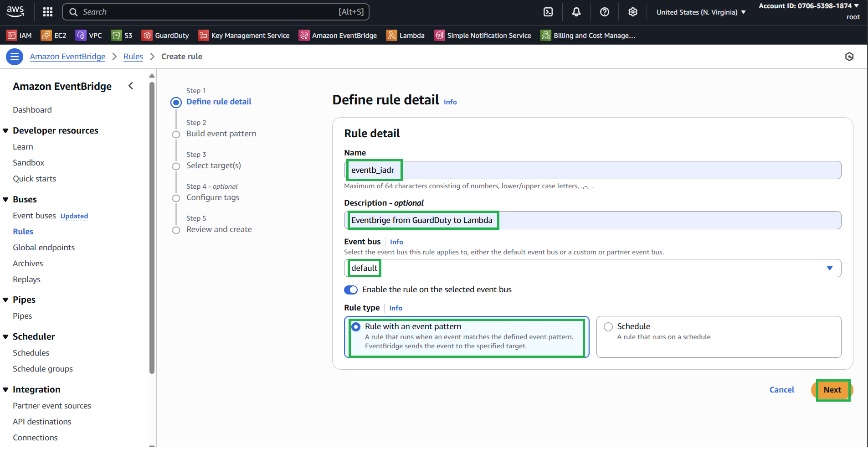Open GuardDuty favorite shortcut

click(165, 36)
